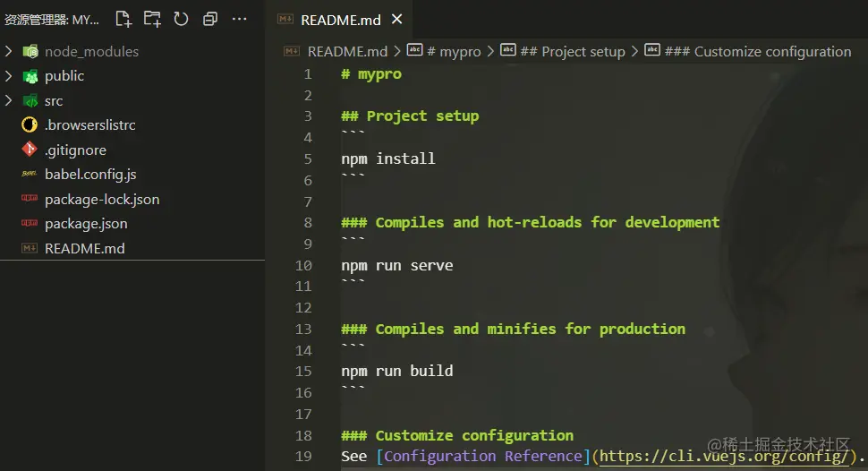Image resolution: width=868 pixels, height=471 pixels.
Task: Collapse all folders in explorer
Action: coord(210,20)
